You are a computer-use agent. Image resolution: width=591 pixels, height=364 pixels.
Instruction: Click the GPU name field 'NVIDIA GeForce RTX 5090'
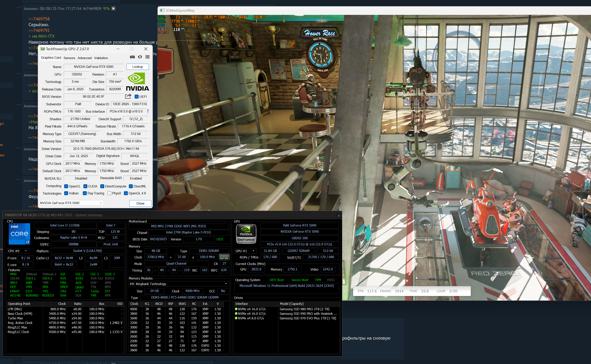94,67
